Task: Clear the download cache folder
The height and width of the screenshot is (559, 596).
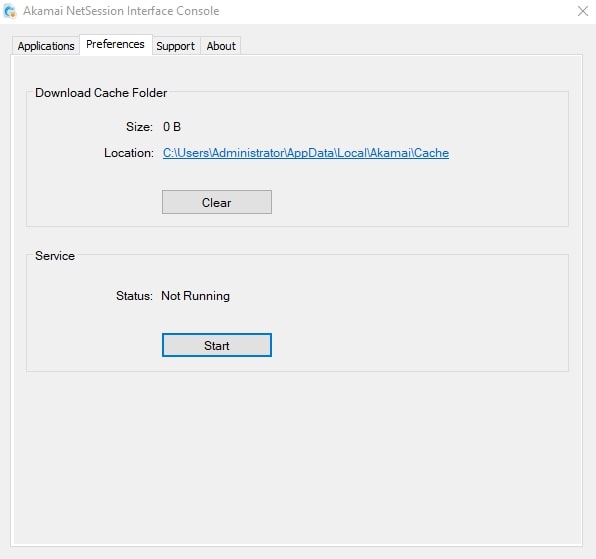Action: (x=217, y=202)
